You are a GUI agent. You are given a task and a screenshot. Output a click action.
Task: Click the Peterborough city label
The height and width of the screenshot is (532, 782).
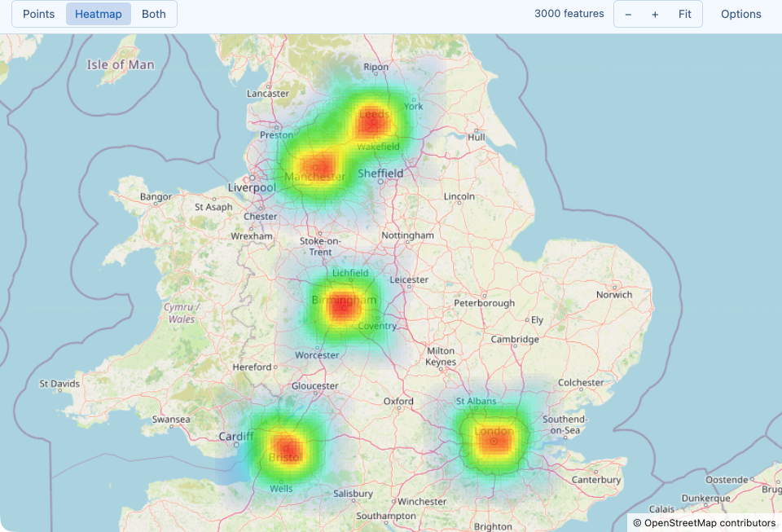[x=484, y=303]
